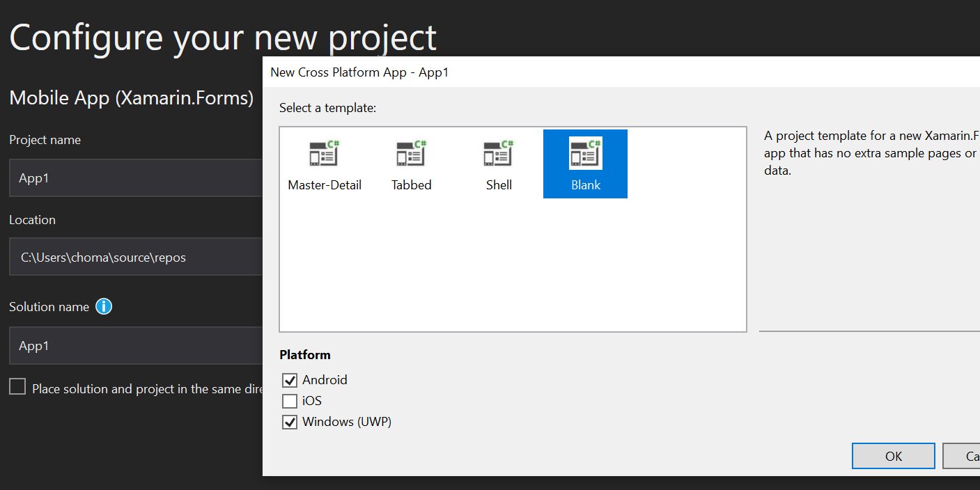Toggle place solution and project in same directory
Screen dimensions: 980x490
point(17,387)
